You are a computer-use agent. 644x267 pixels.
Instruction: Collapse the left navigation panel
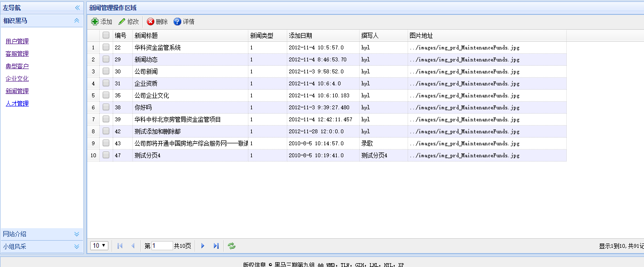(x=77, y=8)
